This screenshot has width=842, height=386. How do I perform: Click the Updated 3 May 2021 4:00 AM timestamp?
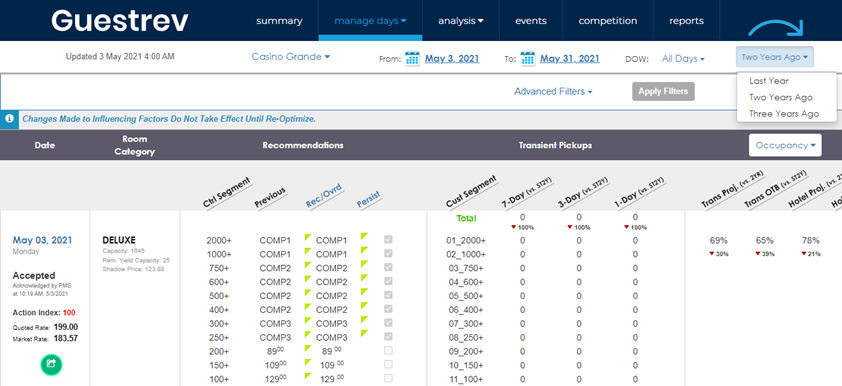[120, 56]
